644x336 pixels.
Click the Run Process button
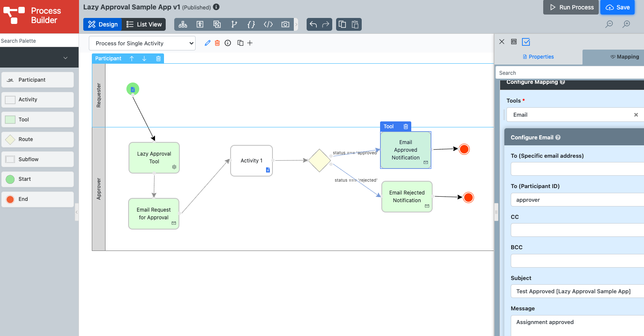(571, 7)
